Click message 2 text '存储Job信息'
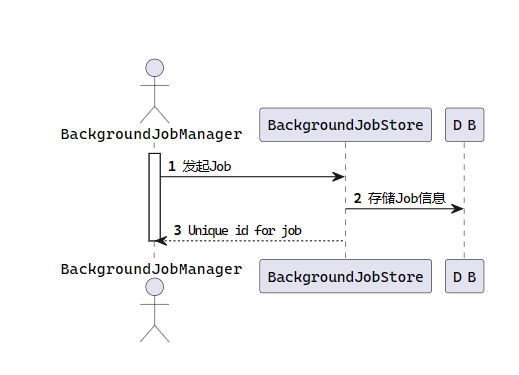Viewport: 519px width, 375px height. tap(407, 198)
